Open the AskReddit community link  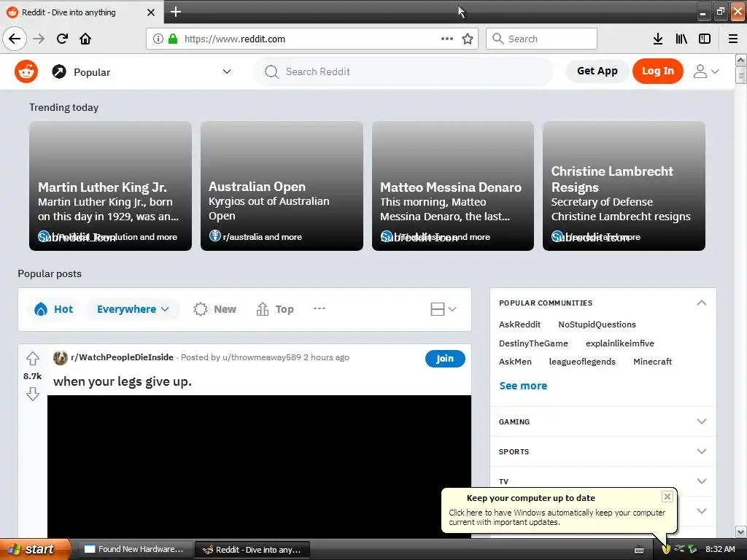[519, 324]
